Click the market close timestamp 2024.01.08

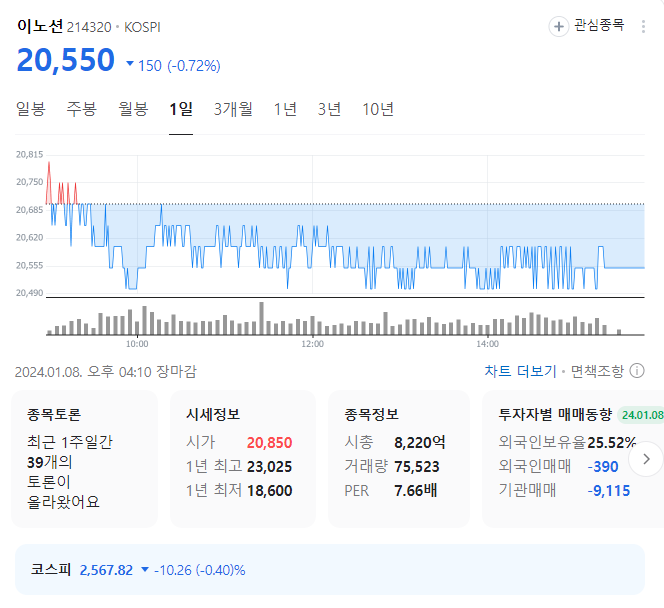(106, 372)
